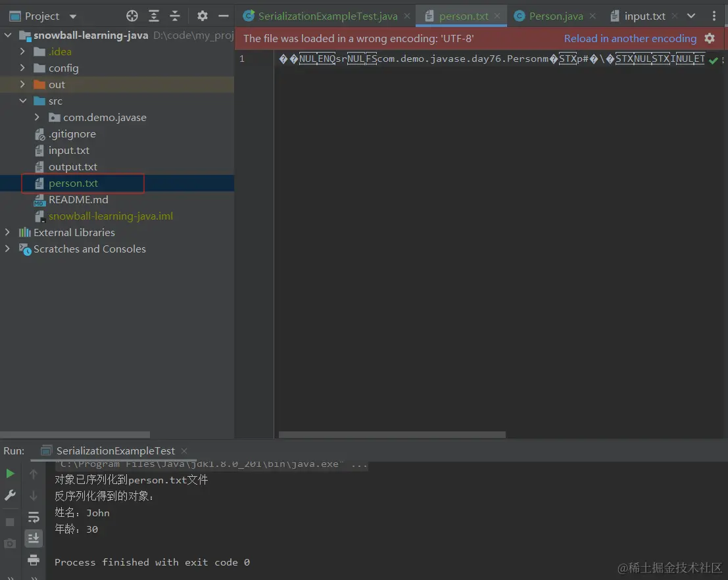Click the '年龄: 30' console line
This screenshot has height=580, width=728.
point(76,529)
